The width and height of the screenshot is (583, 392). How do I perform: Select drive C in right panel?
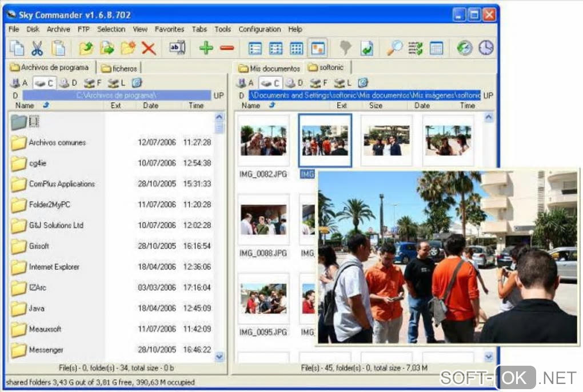270,83
